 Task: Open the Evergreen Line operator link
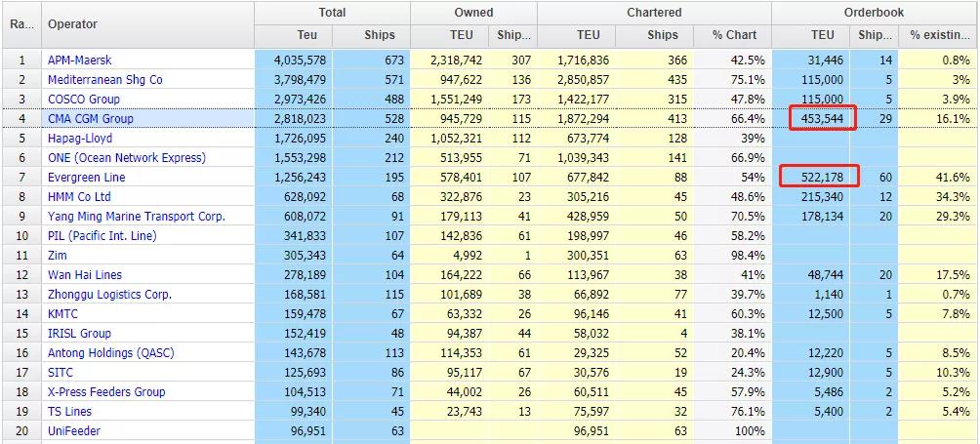(x=86, y=178)
